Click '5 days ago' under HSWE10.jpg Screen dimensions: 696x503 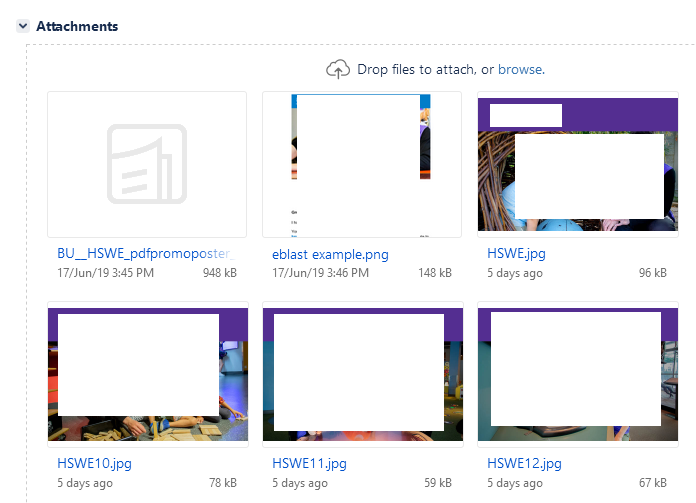85,483
